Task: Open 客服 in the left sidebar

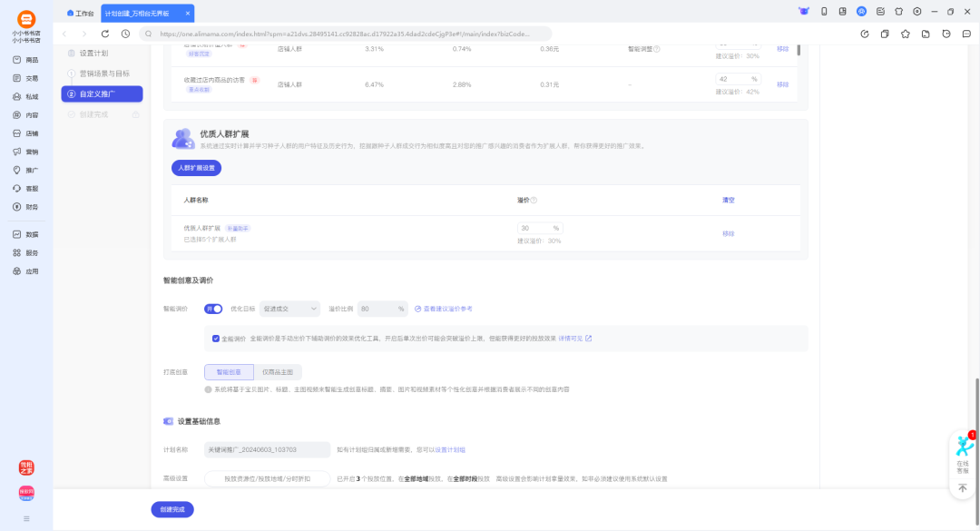Action: click(x=26, y=188)
